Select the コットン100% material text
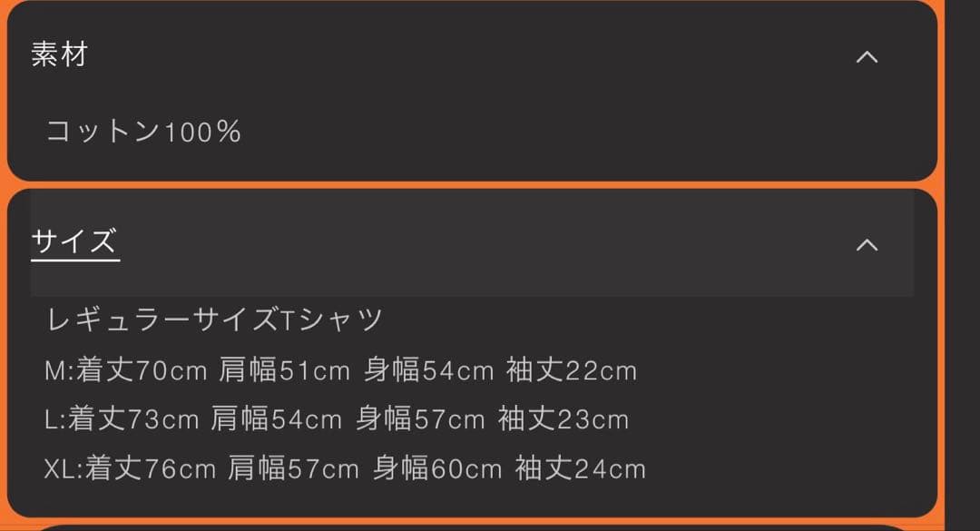This screenshot has height=531, width=980. [x=143, y=133]
